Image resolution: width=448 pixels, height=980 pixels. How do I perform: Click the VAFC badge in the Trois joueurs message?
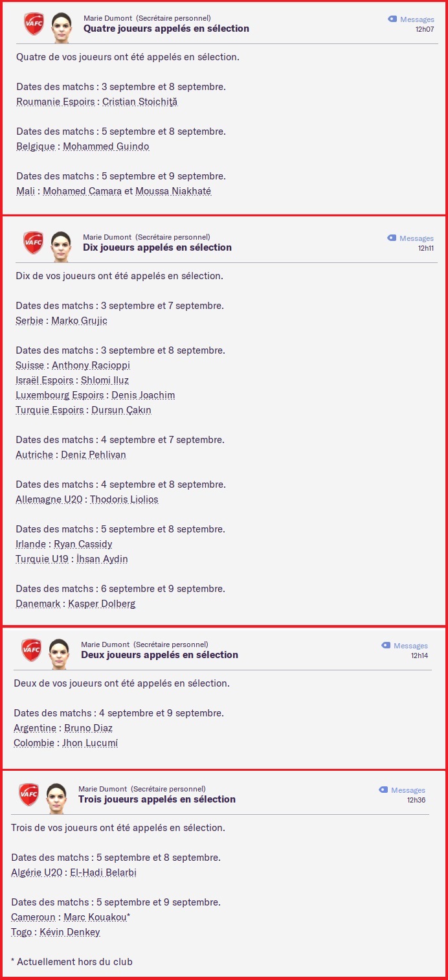pyautogui.click(x=28, y=795)
